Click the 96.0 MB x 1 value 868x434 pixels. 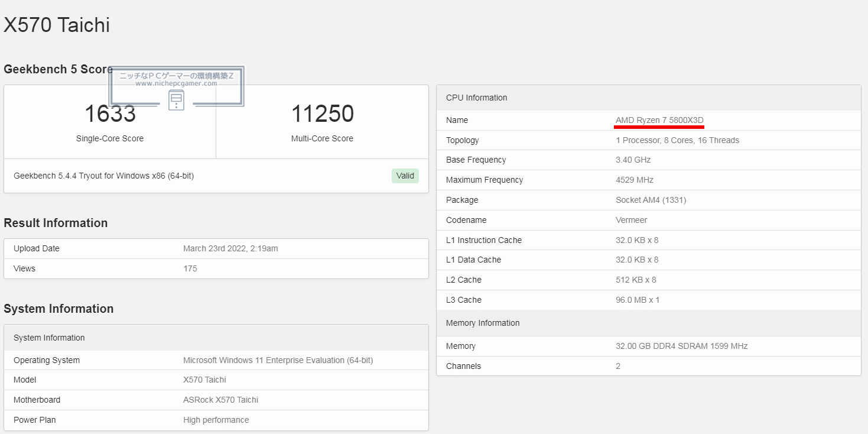(x=638, y=300)
